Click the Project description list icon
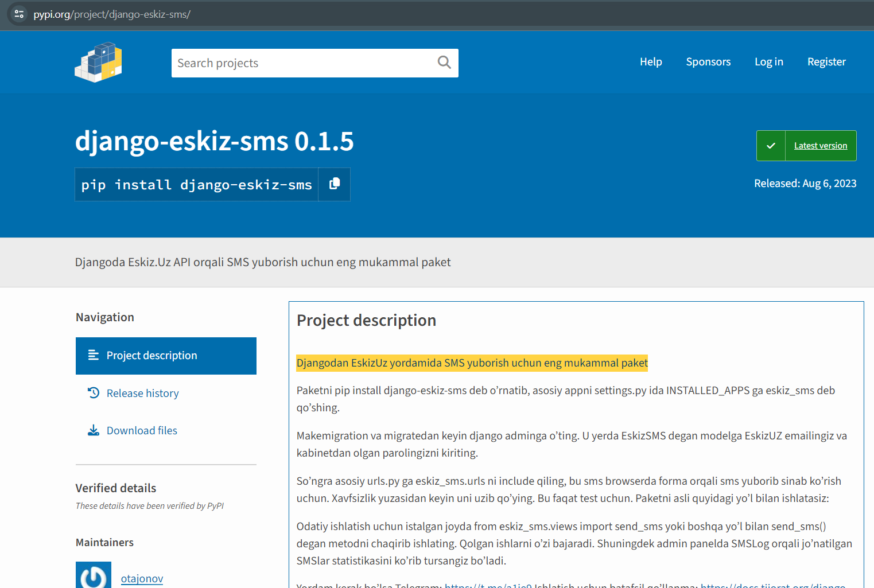The height and width of the screenshot is (588, 874). coord(94,355)
